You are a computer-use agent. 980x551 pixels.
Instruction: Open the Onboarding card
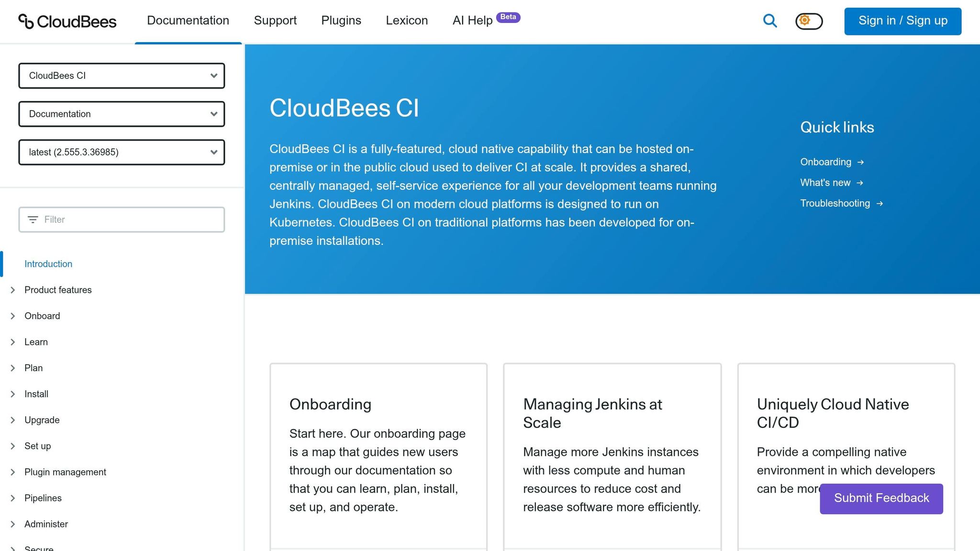pos(378,456)
